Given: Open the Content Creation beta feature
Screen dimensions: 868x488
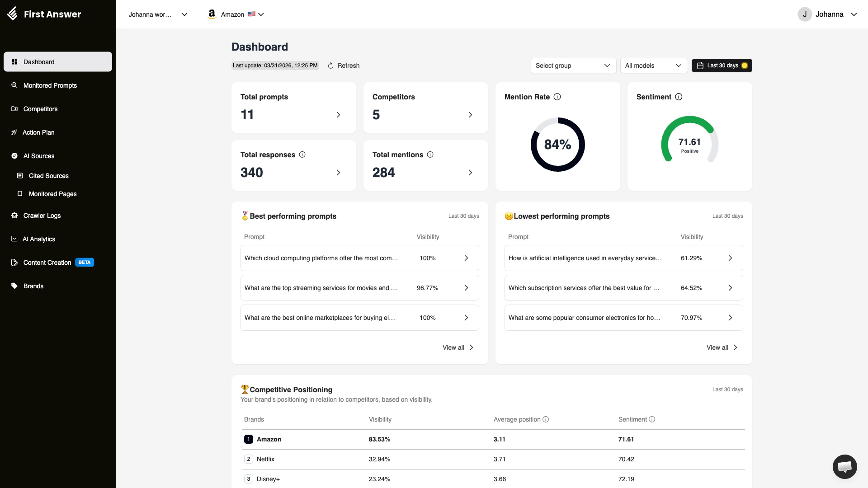Looking at the screenshot, I should coord(47,263).
